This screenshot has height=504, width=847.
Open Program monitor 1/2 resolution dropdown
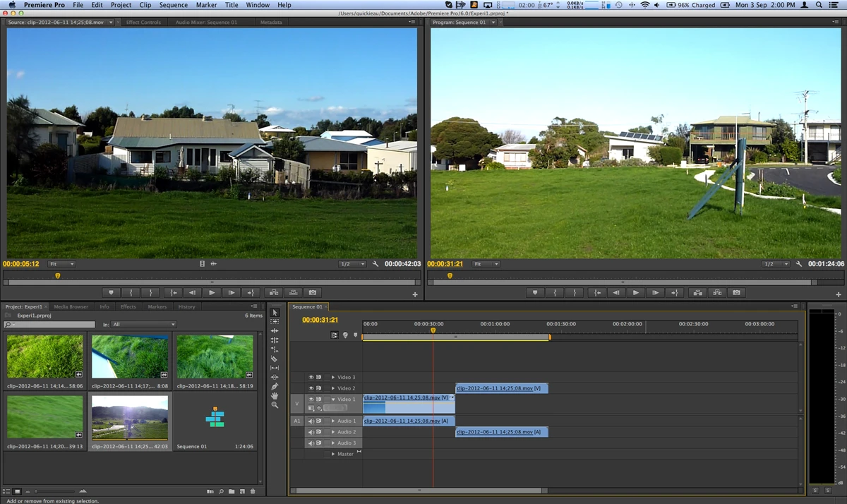click(776, 264)
